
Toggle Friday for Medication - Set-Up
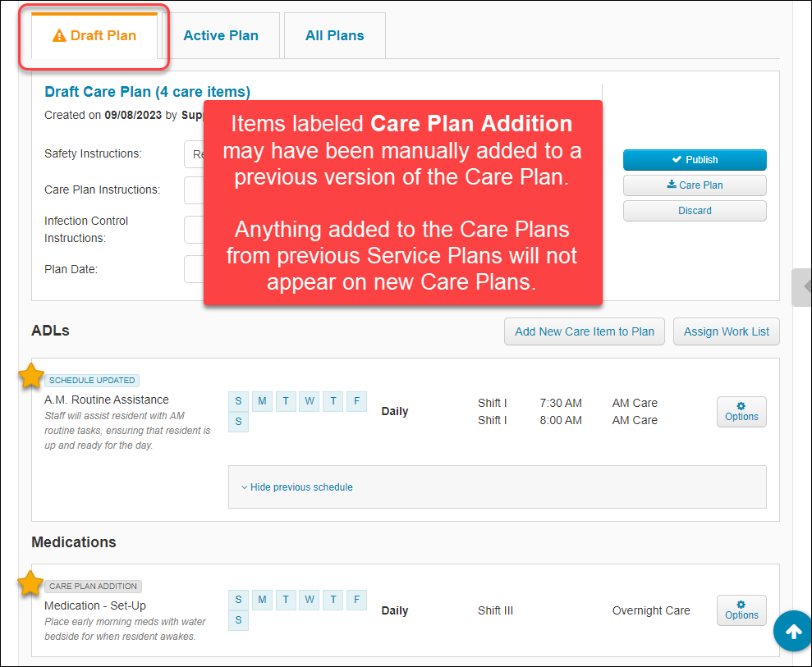[x=356, y=600]
